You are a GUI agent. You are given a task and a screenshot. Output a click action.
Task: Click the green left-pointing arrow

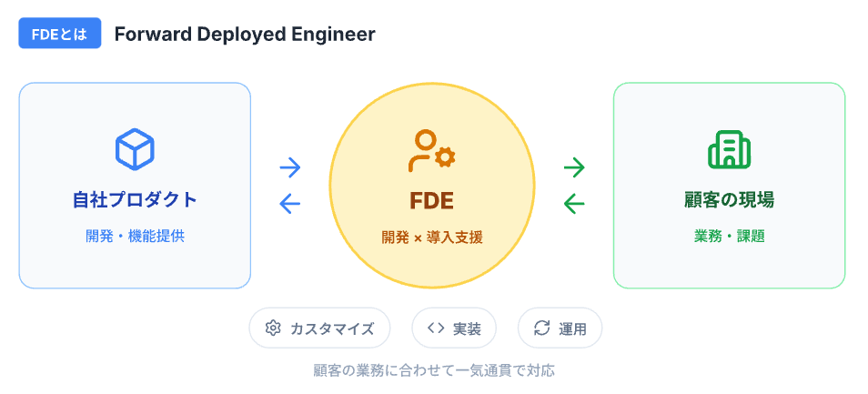574,204
